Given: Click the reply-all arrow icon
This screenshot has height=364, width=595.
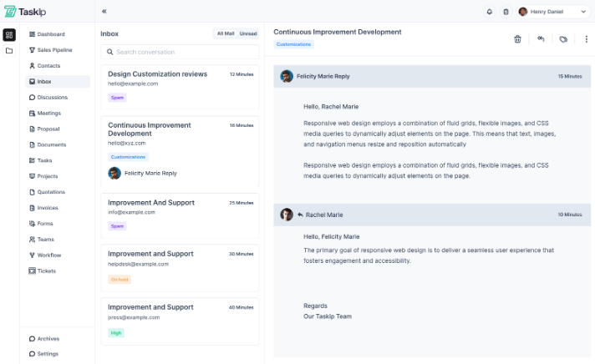Looking at the screenshot, I should (541, 38).
